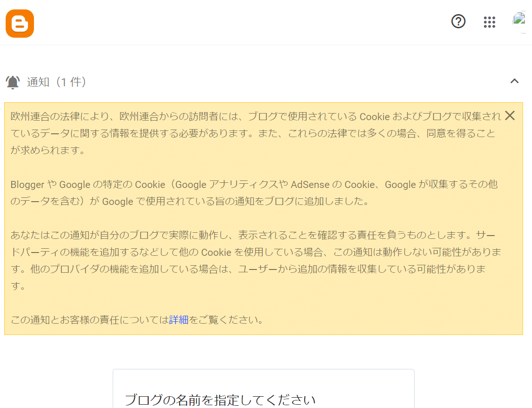Image resolution: width=532 pixels, height=408 pixels.
Task: Open the 詳細 link in notification
Action: (178, 319)
